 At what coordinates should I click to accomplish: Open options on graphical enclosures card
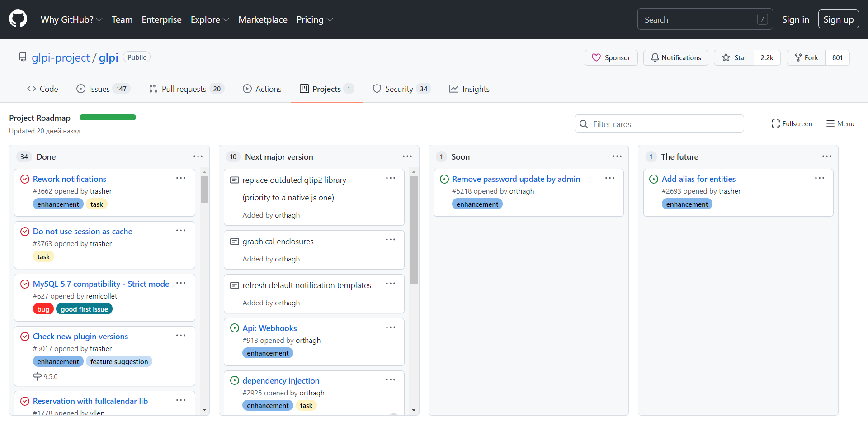391,240
